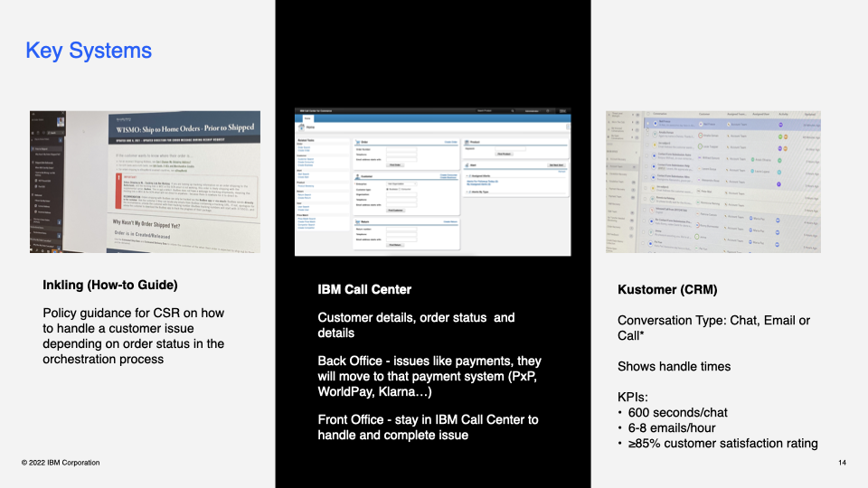868x488 pixels.
Task: Click the 'Key Systems' slide title
Action: coord(89,51)
